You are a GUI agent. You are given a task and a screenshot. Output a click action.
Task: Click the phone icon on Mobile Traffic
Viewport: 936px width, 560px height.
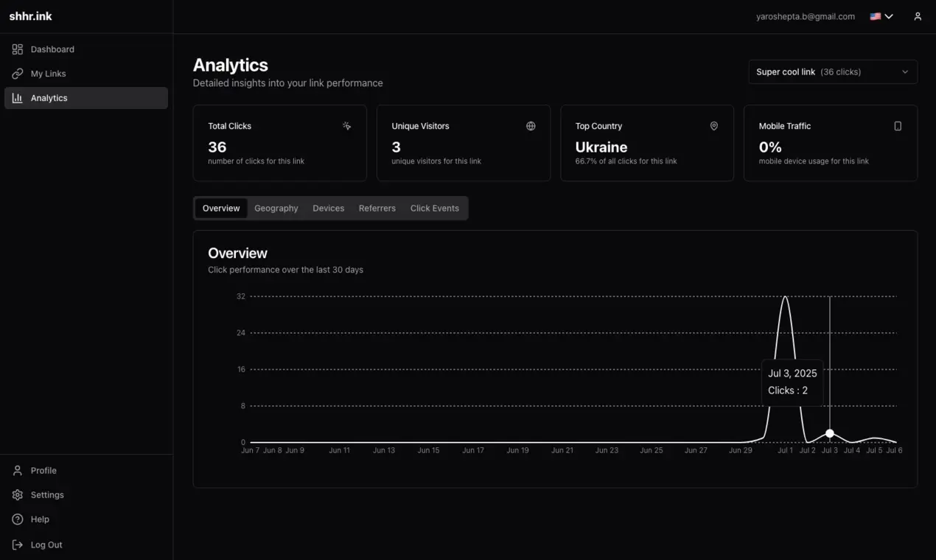[x=898, y=126]
